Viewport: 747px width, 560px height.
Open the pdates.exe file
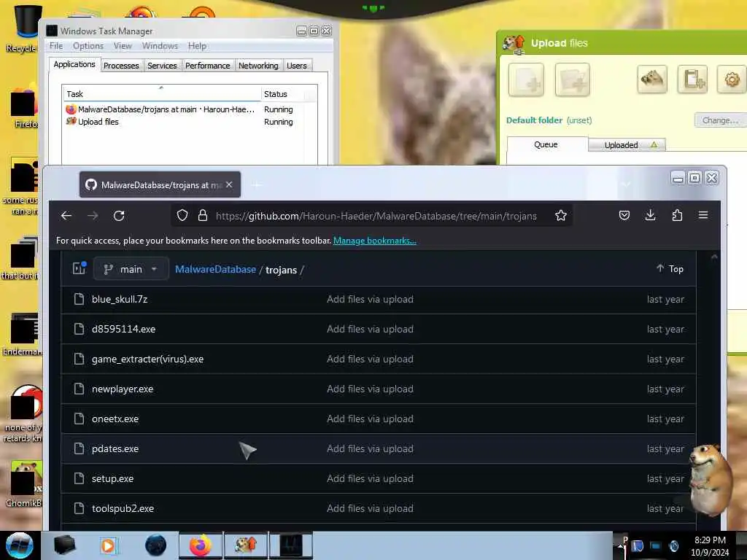pyautogui.click(x=115, y=449)
